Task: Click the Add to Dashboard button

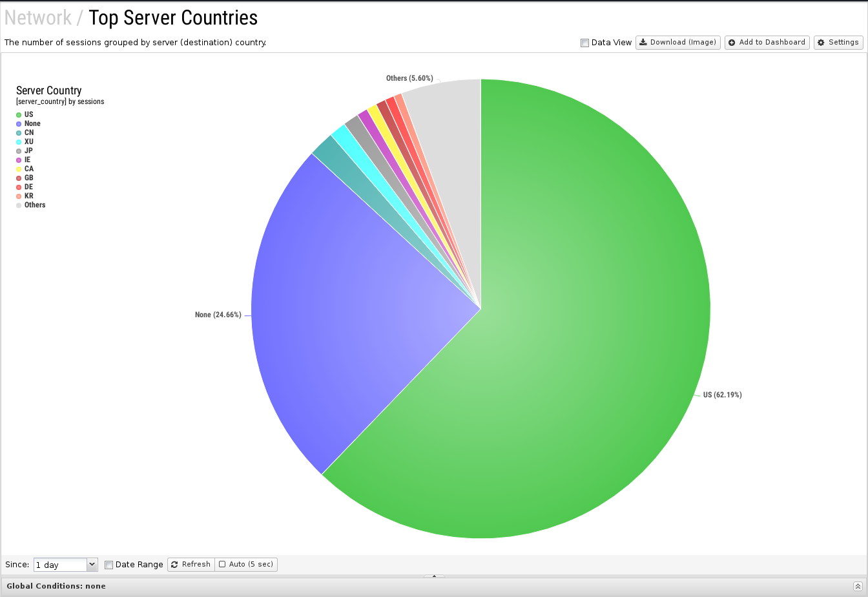Action: pyautogui.click(x=767, y=43)
